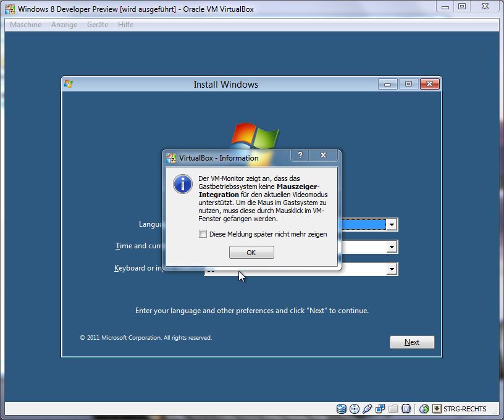Click the '© 2011 Microsoft Corporation' copyright text
Screen dimensions: 504x420
(146, 338)
